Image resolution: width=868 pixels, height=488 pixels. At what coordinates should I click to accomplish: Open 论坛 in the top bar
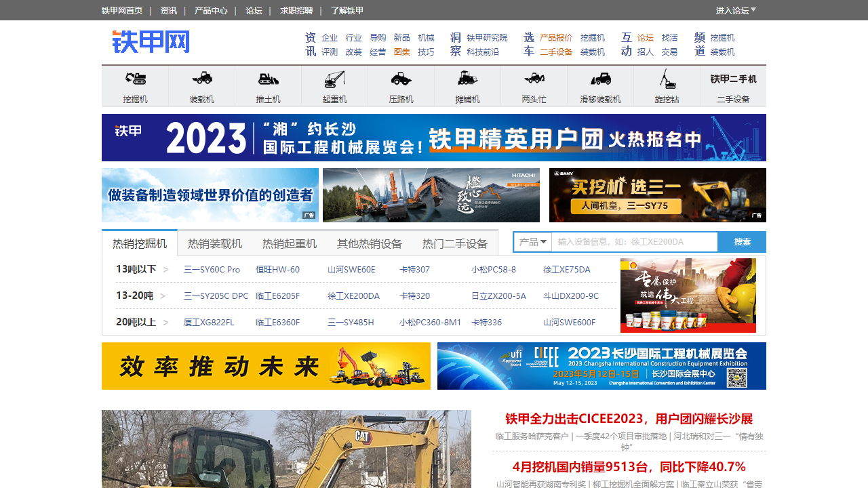254,10
